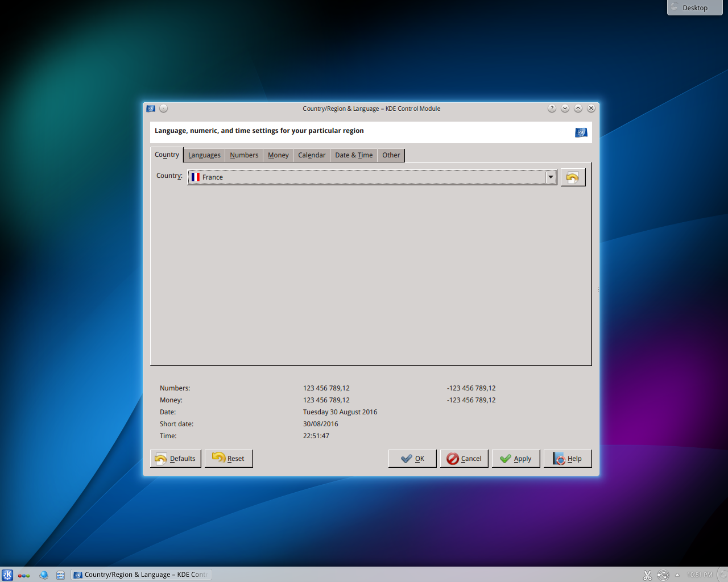Show hidden system tray icons arrow

pyautogui.click(x=677, y=575)
